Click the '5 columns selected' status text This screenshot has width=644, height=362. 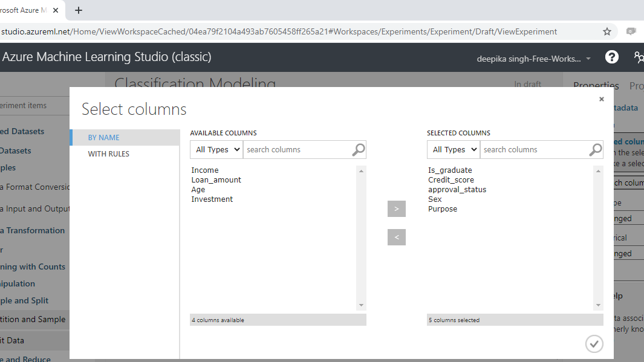pos(454,320)
